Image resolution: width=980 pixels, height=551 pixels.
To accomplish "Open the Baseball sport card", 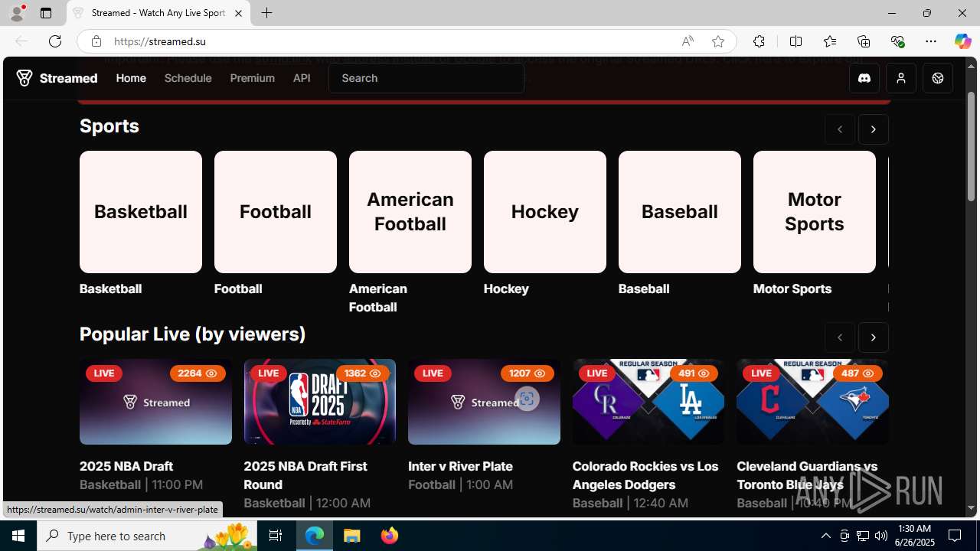I will [x=680, y=212].
